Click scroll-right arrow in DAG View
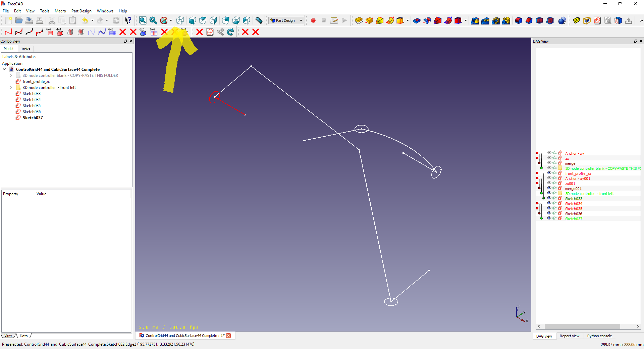This screenshot has height=349, width=644. [x=638, y=327]
